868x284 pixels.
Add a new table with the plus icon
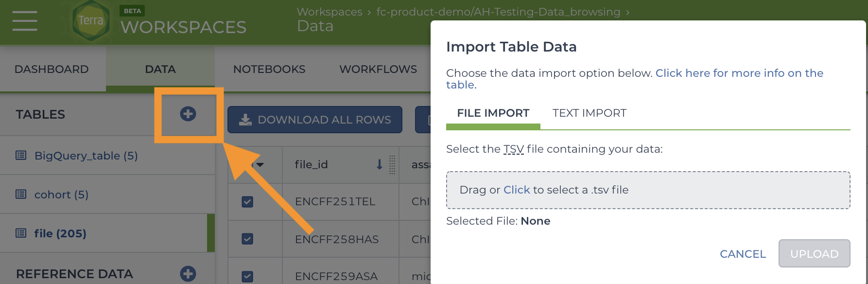tap(188, 114)
